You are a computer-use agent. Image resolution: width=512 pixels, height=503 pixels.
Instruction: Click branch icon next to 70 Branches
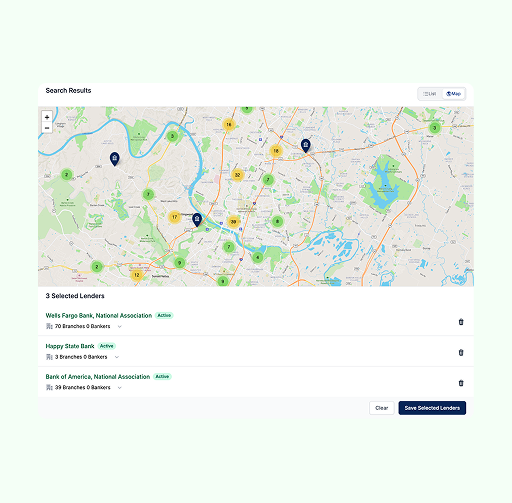click(49, 326)
